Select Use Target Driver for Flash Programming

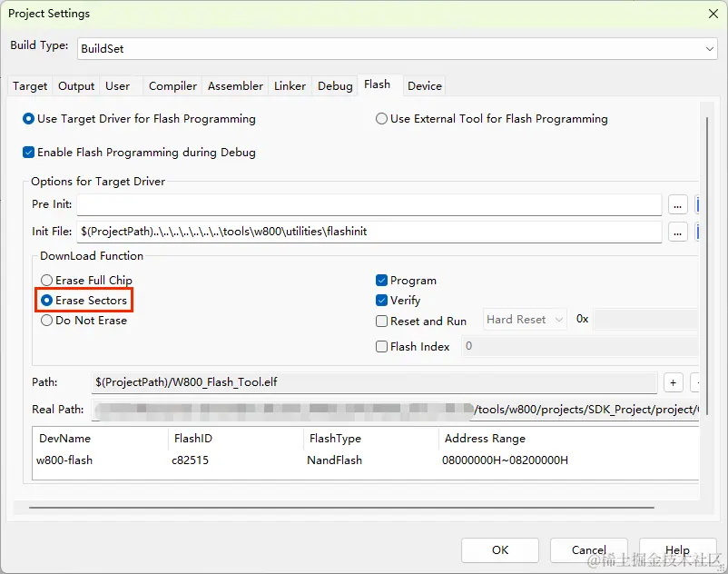(x=139, y=119)
